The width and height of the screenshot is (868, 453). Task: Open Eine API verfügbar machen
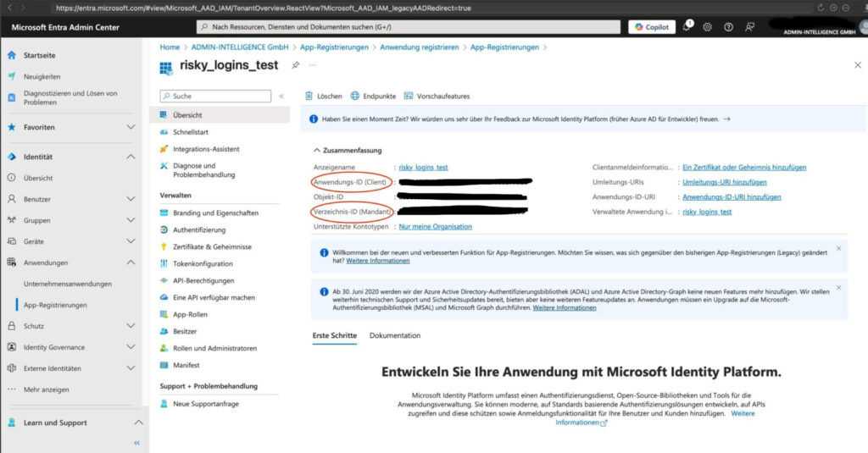[x=214, y=297]
